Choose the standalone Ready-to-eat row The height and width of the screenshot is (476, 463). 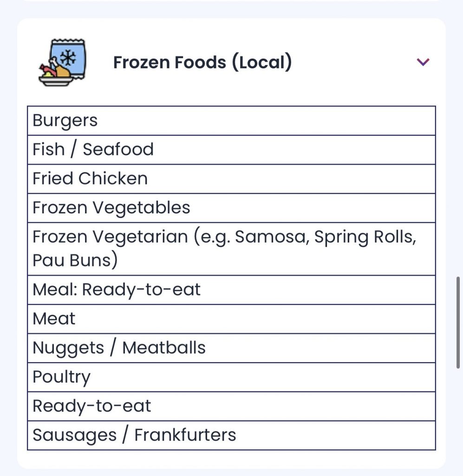pos(231,406)
